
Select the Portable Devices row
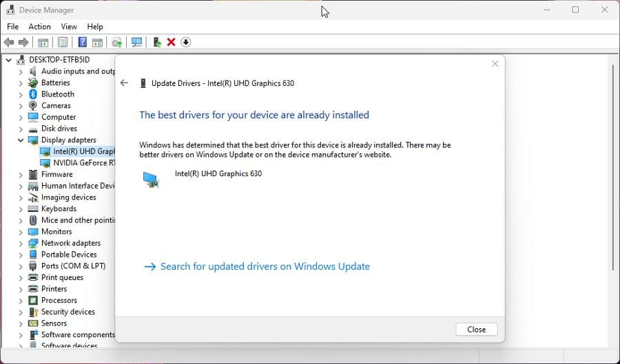(63, 255)
